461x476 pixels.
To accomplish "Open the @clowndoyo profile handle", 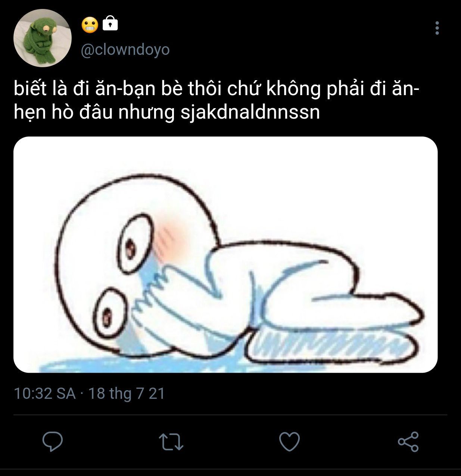I will [x=125, y=49].
